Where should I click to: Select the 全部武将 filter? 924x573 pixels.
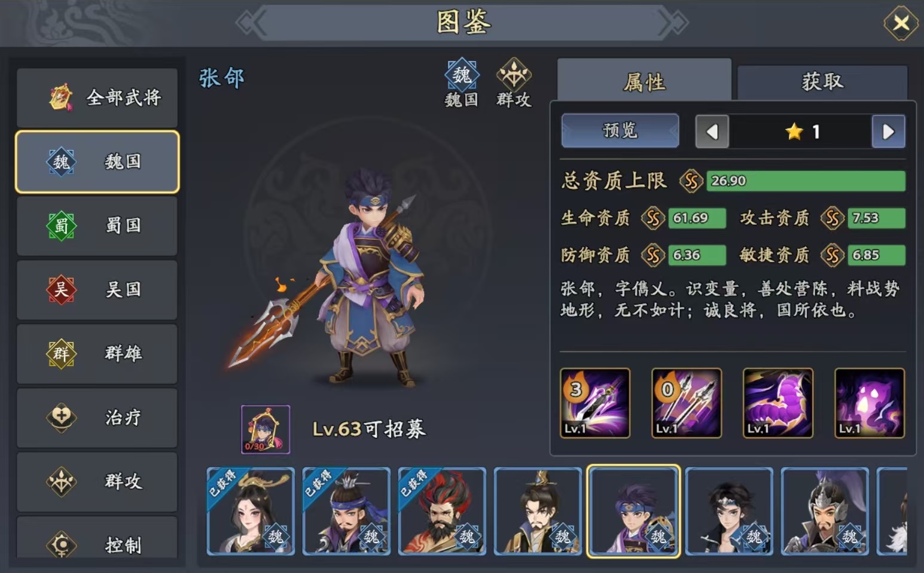click(x=97, y=97)
